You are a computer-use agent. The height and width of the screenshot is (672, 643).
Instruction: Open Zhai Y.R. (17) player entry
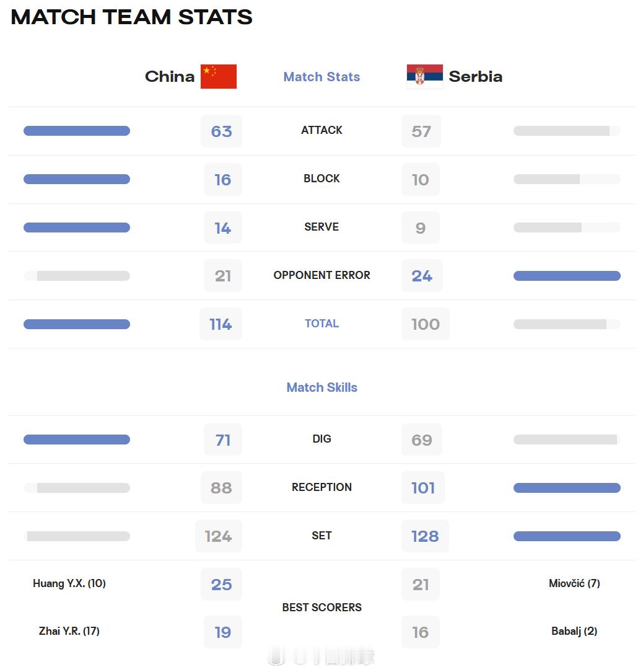69,631
